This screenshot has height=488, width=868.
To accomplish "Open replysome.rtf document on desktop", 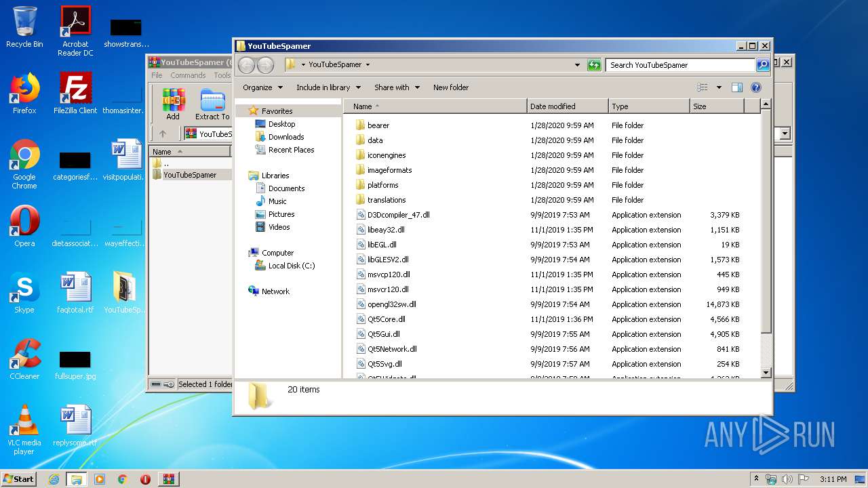I will point(75,426).
